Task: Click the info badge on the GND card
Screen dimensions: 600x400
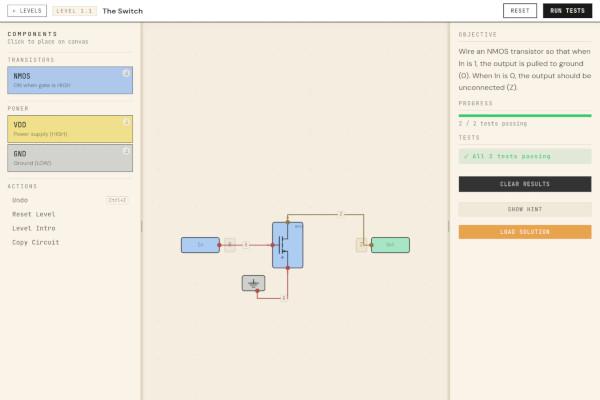Action: [x=126, y=151]
